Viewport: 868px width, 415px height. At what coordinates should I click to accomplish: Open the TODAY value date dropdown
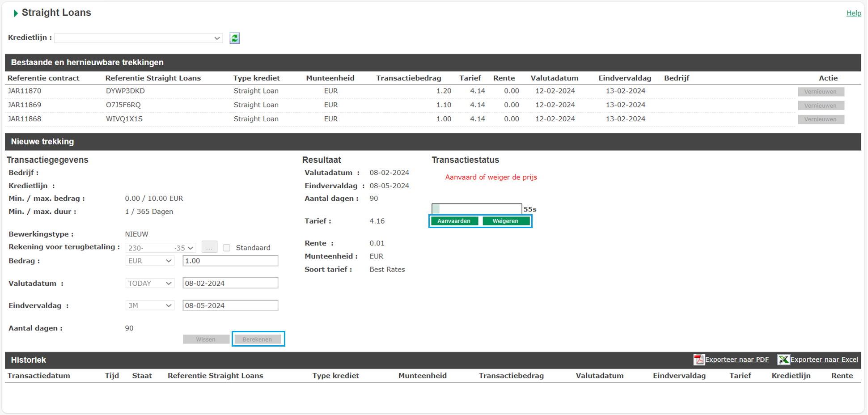(149, 284)
